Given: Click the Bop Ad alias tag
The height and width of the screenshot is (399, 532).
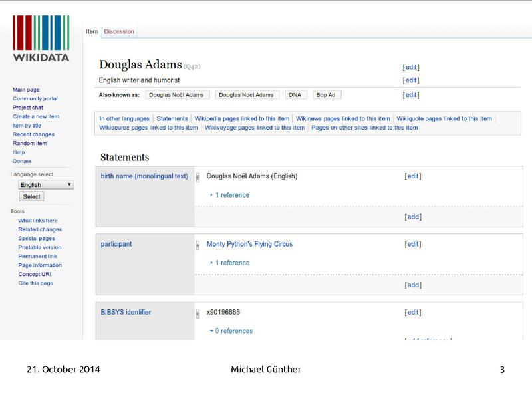Looking at the screenshot, I should click(x=326, y=95).
